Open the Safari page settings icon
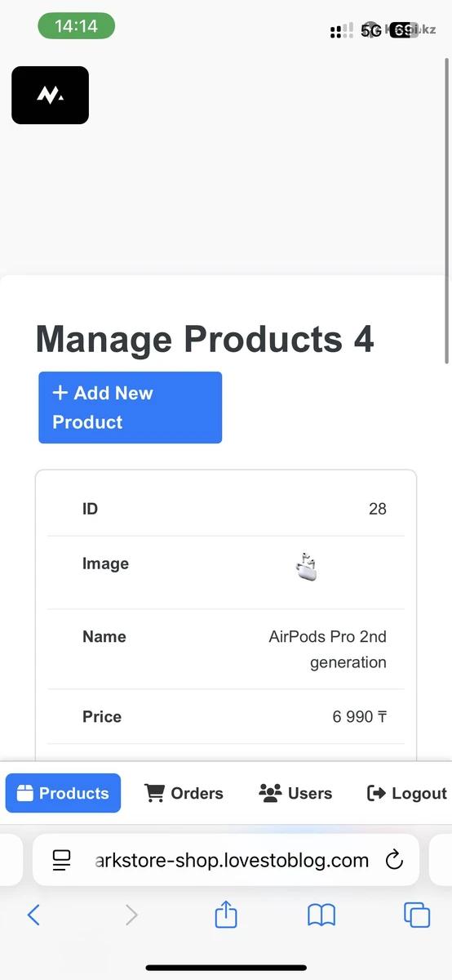Viewport: 452px width, 980px height. click(61, 860)
